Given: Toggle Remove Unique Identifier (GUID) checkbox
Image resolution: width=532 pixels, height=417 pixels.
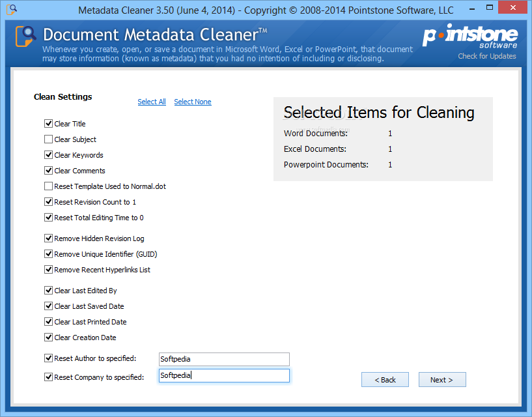Looking at the screenshot, I should [49, 254].
